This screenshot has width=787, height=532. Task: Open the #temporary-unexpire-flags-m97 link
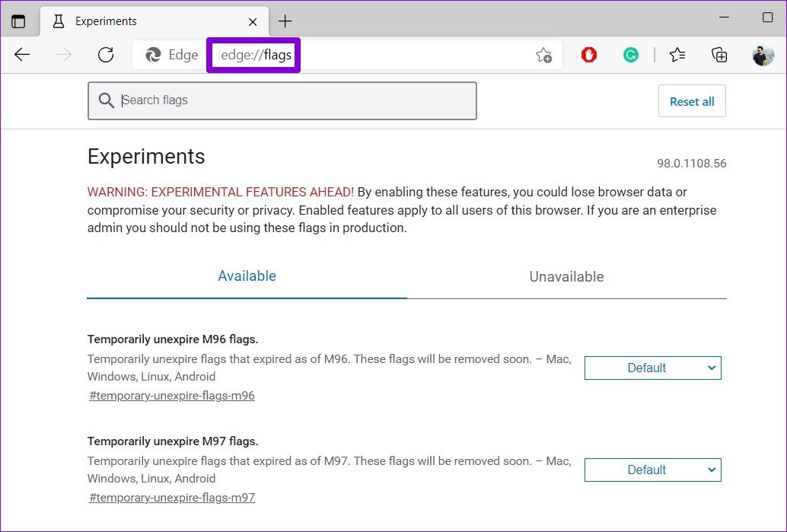[x=171, y=498]
